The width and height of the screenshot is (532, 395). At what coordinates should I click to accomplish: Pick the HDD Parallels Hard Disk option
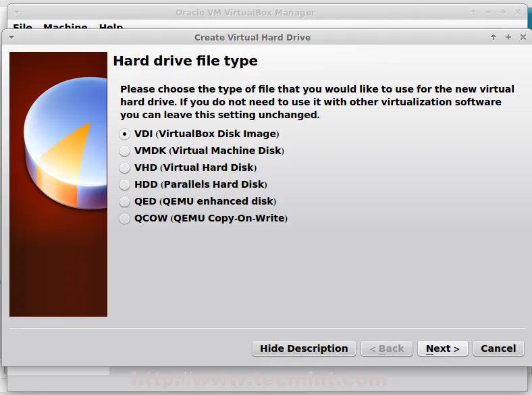click(125, 184)
